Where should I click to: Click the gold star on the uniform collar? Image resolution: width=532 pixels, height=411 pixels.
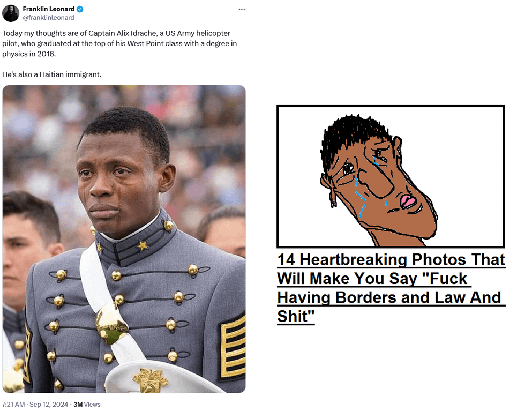(143, 245)
